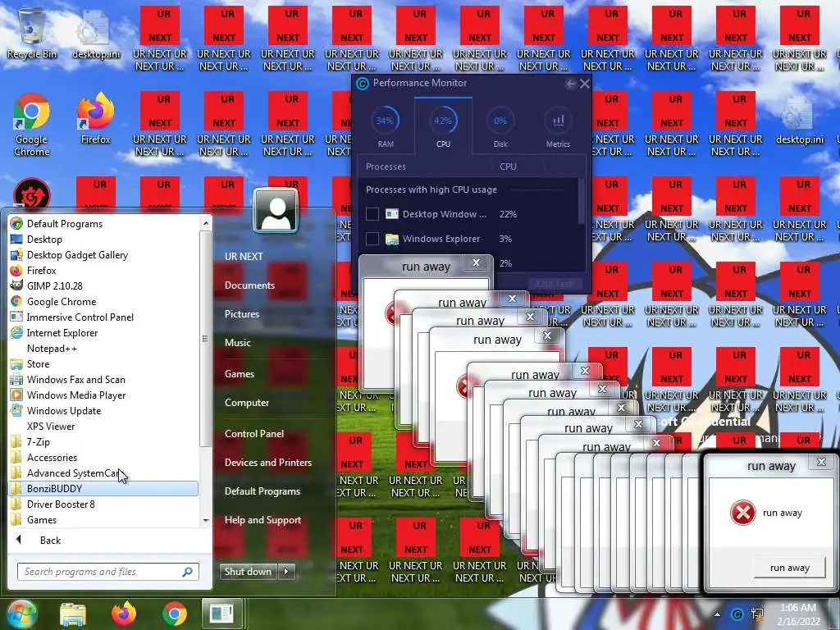Open Computer from Start menu

tap(247, 402)
